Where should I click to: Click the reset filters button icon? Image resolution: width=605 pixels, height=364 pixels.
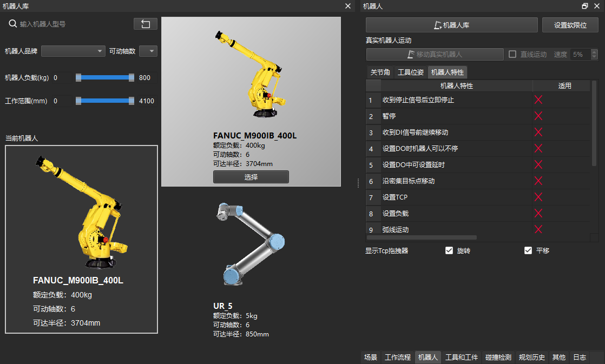146,24
